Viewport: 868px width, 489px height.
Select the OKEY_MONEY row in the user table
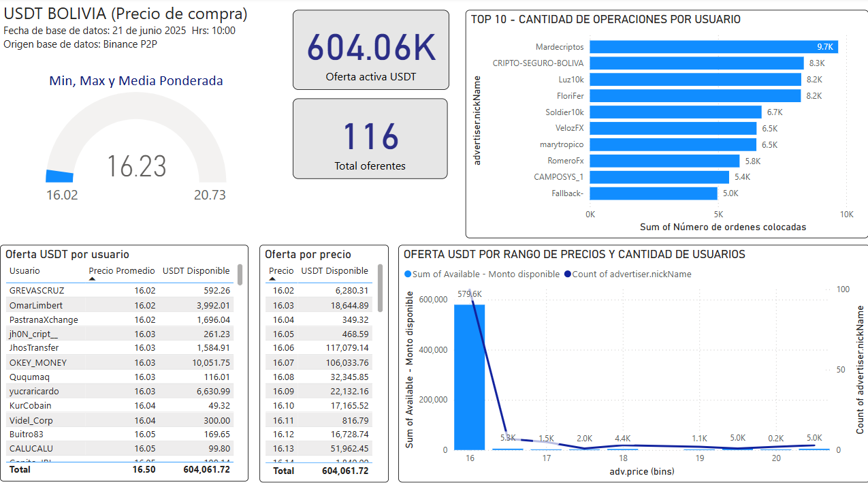point(38,362)
